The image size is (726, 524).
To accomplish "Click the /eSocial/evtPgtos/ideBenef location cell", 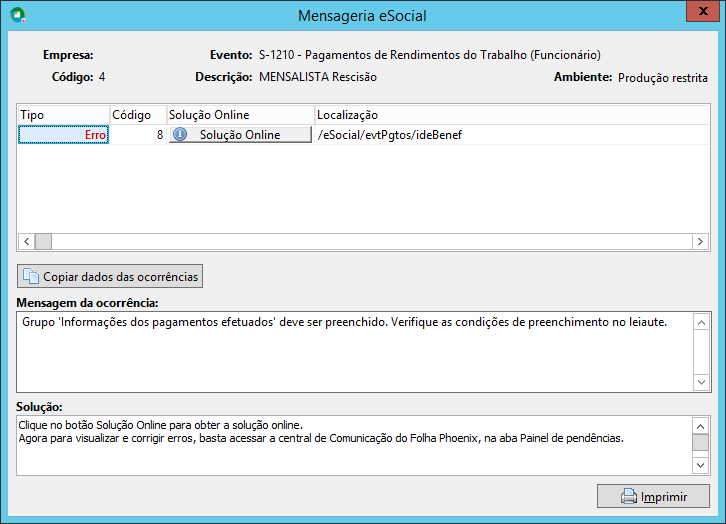I will click(x=512, y=135).
